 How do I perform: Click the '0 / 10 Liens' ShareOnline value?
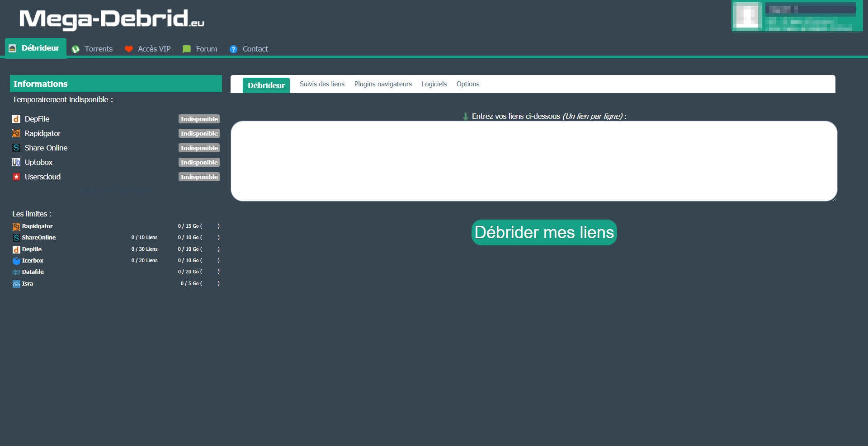pyautogui.click(x=145, y=237)
